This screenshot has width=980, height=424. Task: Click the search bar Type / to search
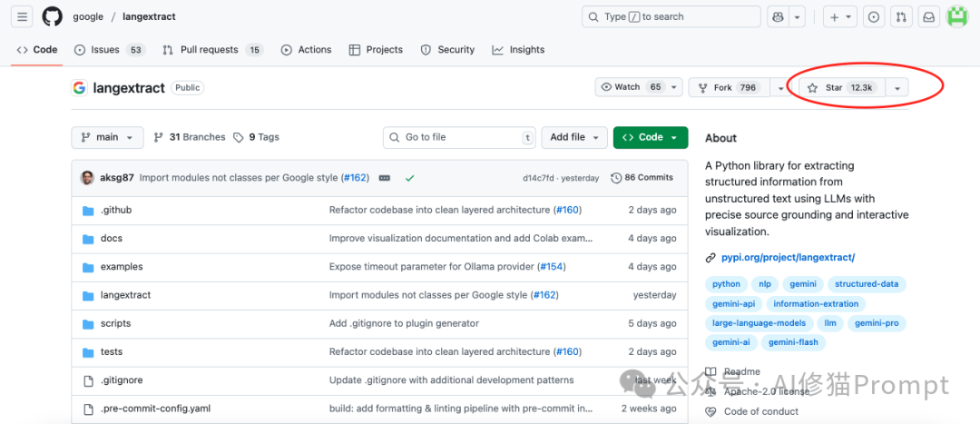[671, 17]
